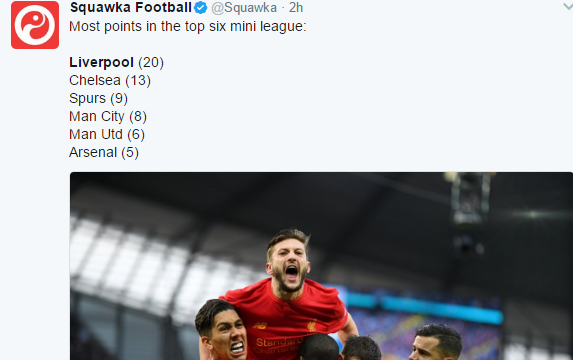Click the dark-haired player at photo bottom left
Image resolution: width=573 pixels, height=360 pixels.
(221, 330)
